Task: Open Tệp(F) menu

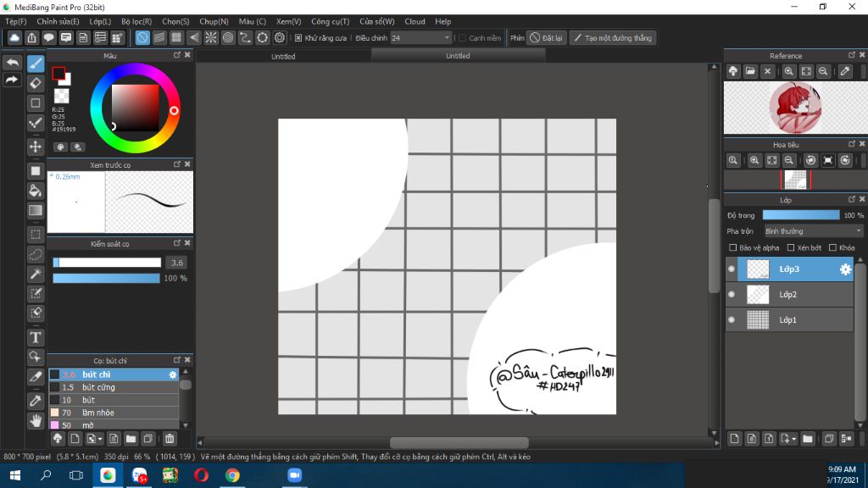Action: pos(16,21)
